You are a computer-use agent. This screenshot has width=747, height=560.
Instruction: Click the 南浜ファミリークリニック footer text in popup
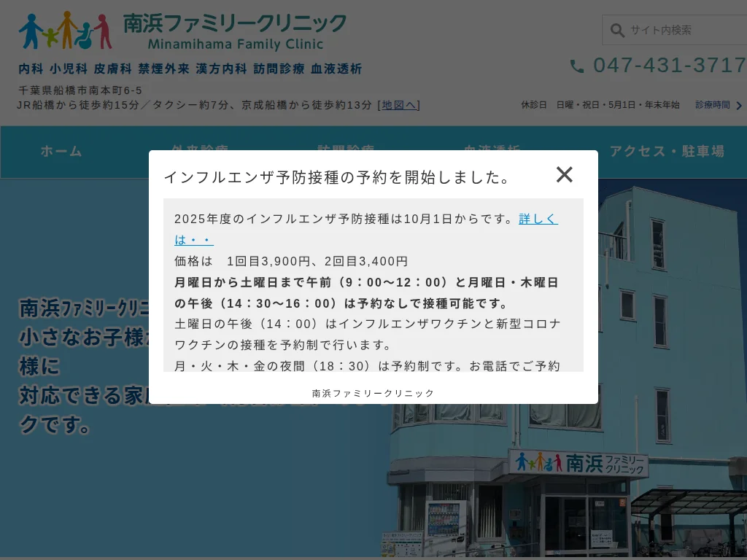pyautogui.click(x=373, y=393)
